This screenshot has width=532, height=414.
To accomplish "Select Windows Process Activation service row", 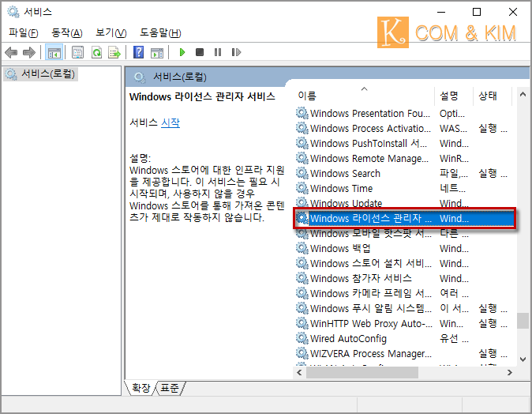I will click(404, 128).
